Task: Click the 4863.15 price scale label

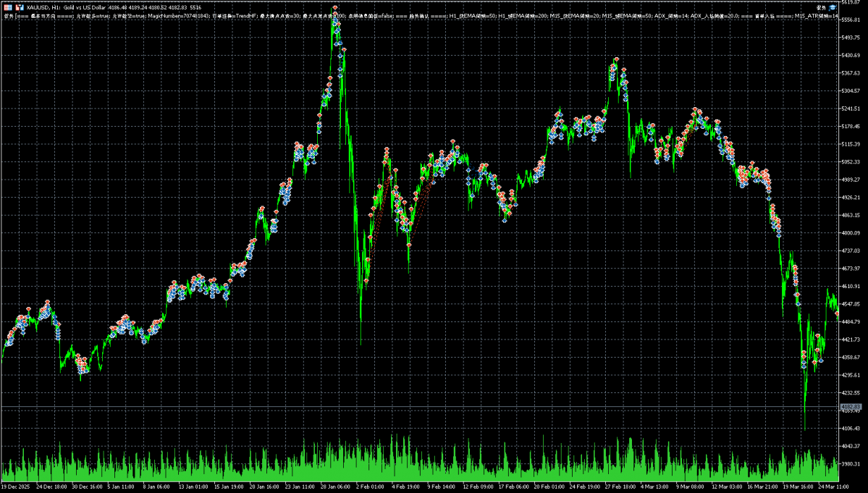Action: [x=851, y=215]
